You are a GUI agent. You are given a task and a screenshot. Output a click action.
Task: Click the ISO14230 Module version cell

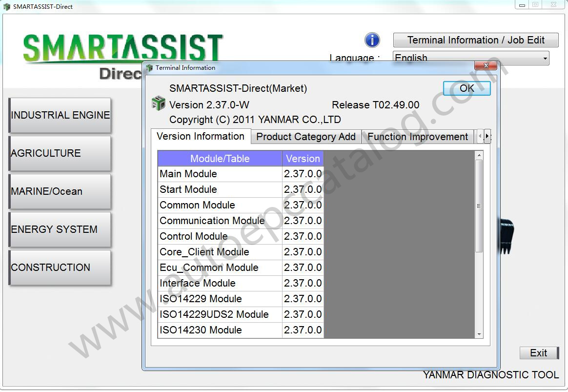303,330
